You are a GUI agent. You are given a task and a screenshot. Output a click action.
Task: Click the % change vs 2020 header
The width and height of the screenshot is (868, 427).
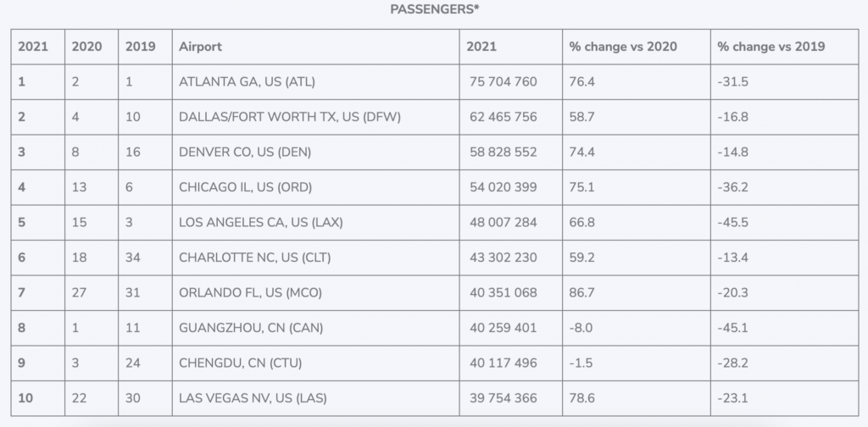[623, 47]
